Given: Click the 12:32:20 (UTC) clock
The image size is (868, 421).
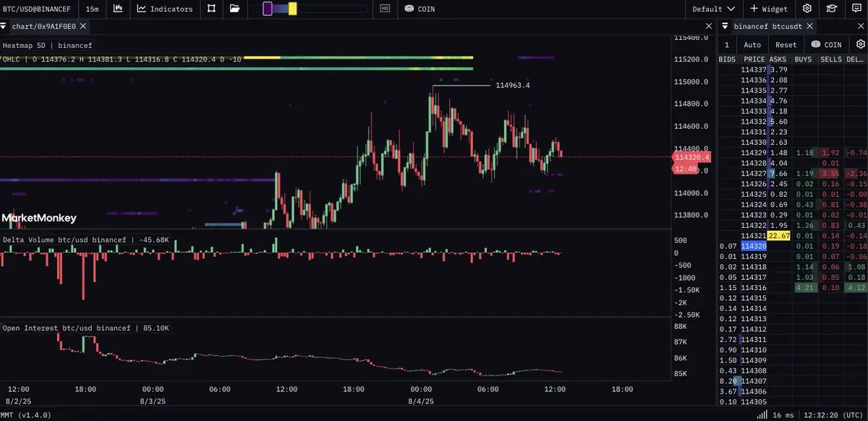Looking at the screenshot, I should [x=834, y=415].
